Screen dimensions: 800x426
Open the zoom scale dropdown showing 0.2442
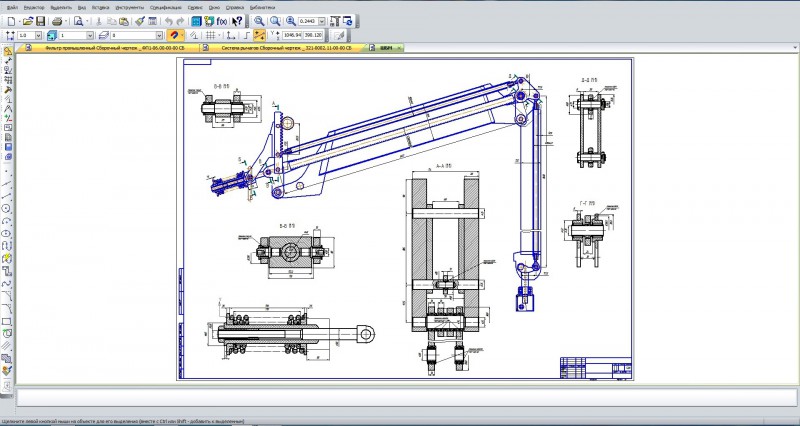[321, 21]
